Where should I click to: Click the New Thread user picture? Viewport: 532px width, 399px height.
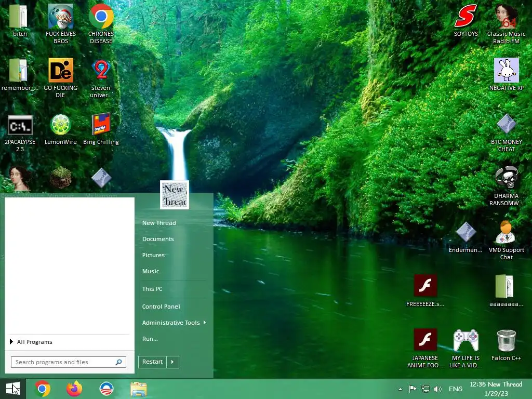coord(175,195)
